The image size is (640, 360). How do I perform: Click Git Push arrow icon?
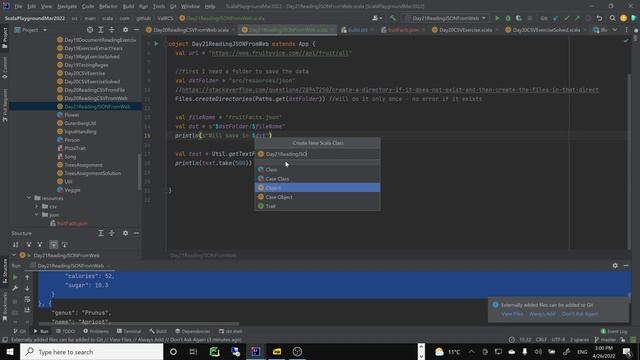pos(577,18)
